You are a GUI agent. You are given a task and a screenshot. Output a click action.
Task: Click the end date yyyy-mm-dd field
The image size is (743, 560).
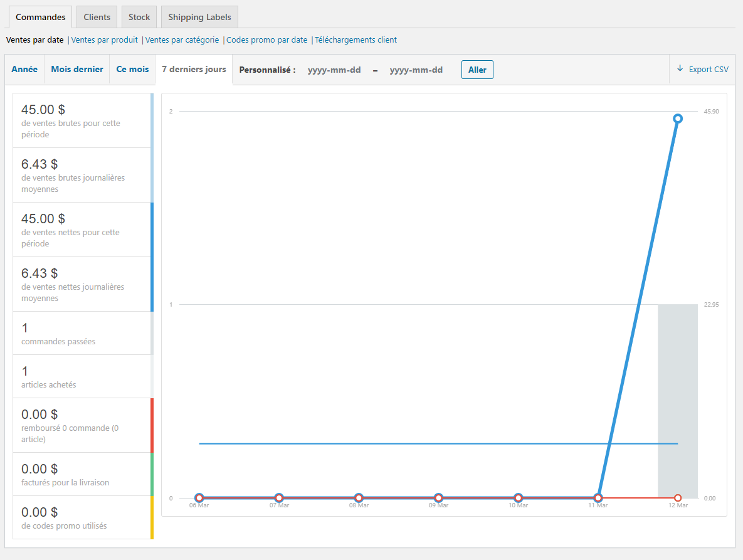[416, 70]
